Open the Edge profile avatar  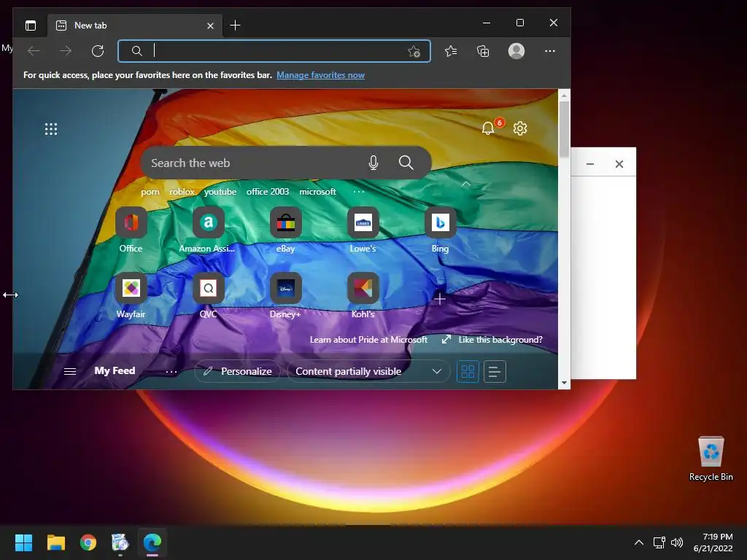tap(516, 51)
